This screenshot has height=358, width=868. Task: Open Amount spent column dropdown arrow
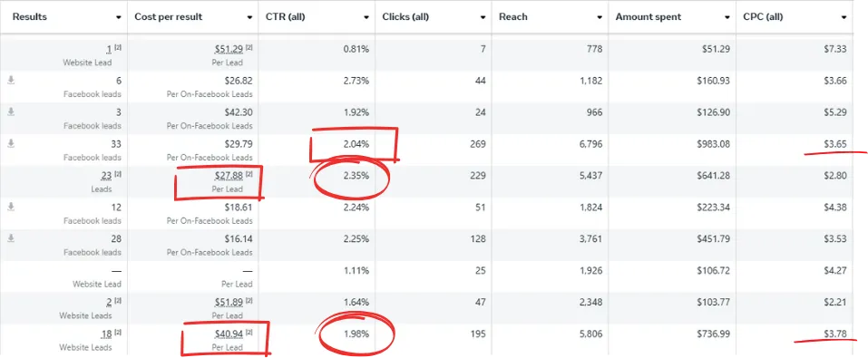pyautogui.click(x=727, y=18)
